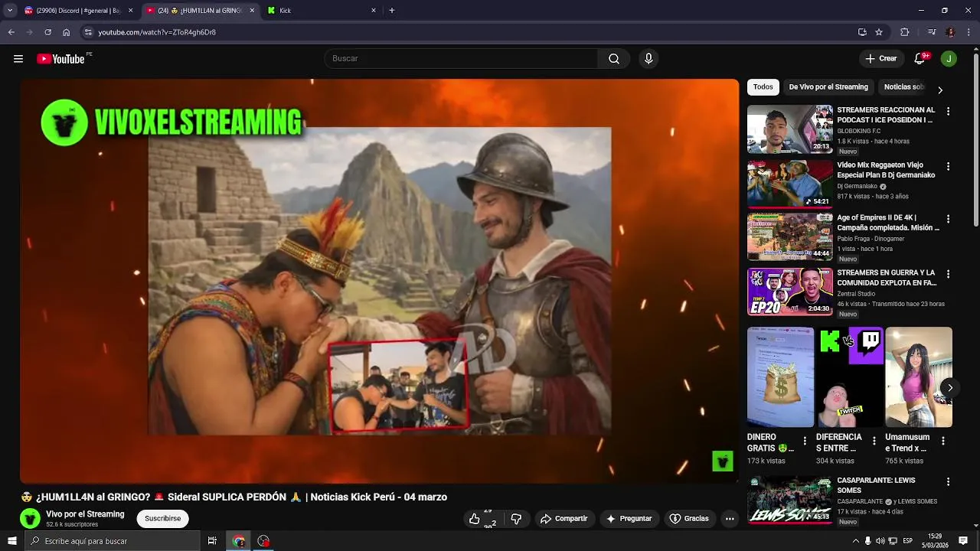The height and width of the screenshot is (551, 980).
Task: Reload the current page
Action: (x=47, y=32)
